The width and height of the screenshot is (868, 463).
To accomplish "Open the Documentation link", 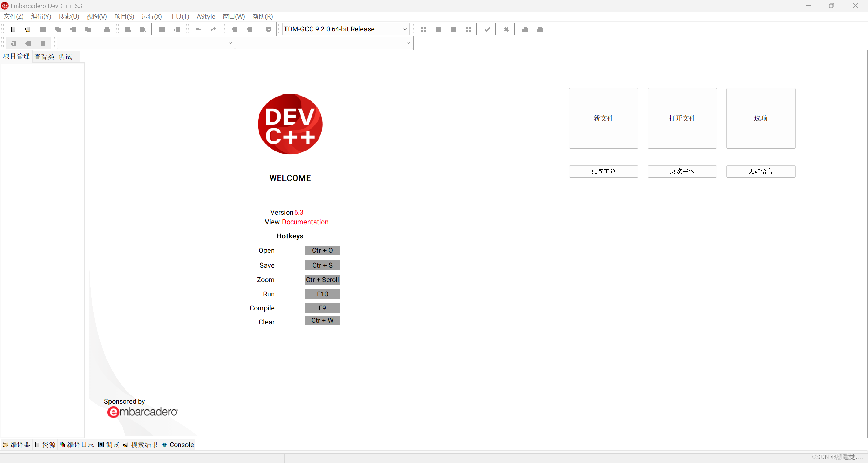I will 304,222.
